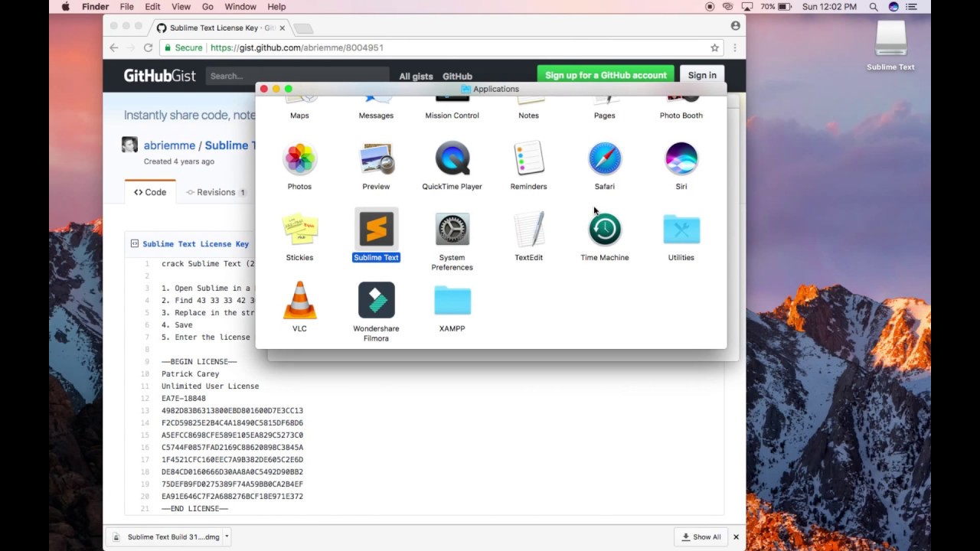Click line reading Patrick Carey
The height and width of the screenshot is (551, 980).
point(190,374)
